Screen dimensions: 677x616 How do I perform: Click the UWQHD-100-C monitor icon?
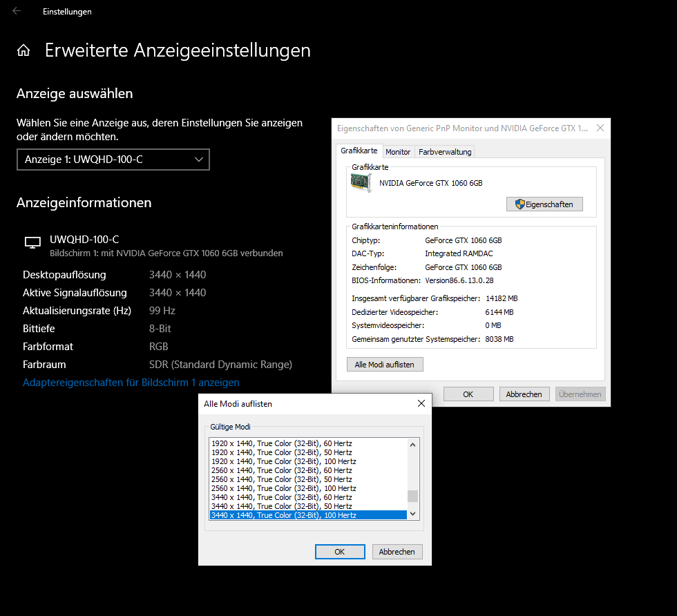point(32,242)
